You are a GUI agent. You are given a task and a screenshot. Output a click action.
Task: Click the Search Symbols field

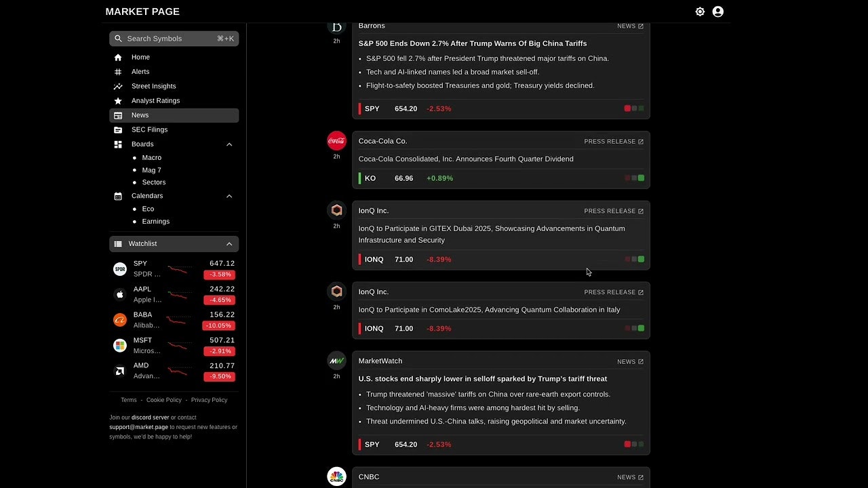(174, 39)
